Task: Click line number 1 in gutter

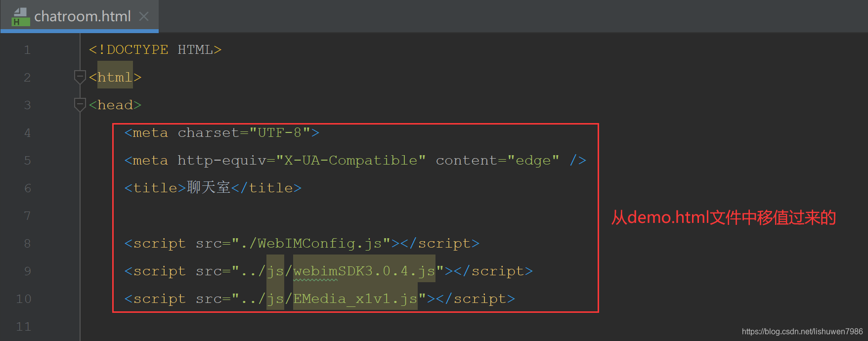Action: pyautogui.click(x=27, y=50)
